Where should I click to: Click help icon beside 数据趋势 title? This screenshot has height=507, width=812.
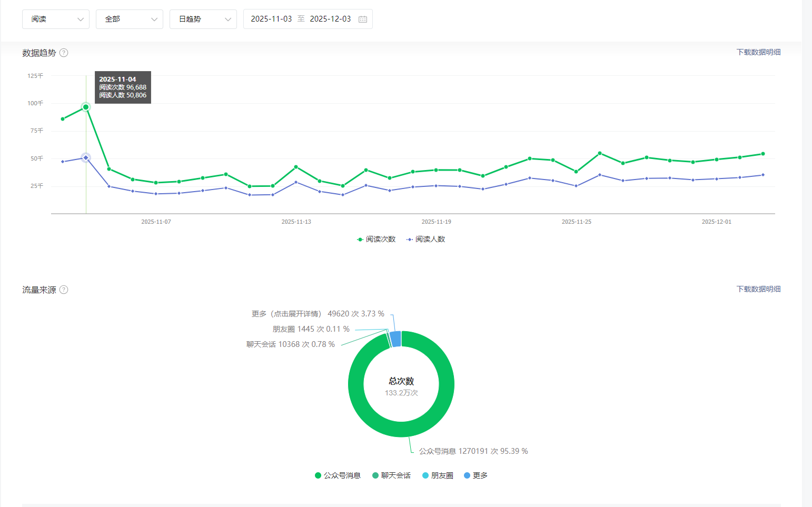pyautogui.click(x=64, y=53)
